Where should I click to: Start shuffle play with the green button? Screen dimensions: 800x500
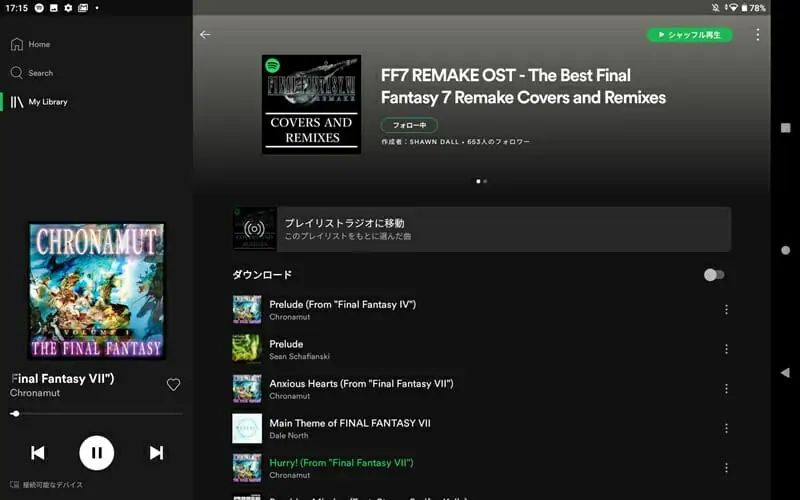[x=690, y=35]
